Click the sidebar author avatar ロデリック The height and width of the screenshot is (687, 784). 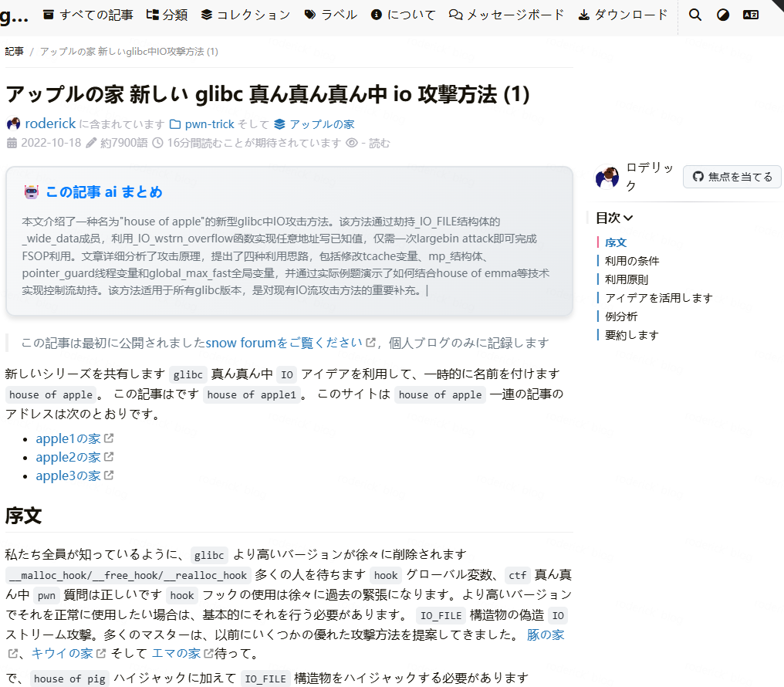[x=607, y=177]
